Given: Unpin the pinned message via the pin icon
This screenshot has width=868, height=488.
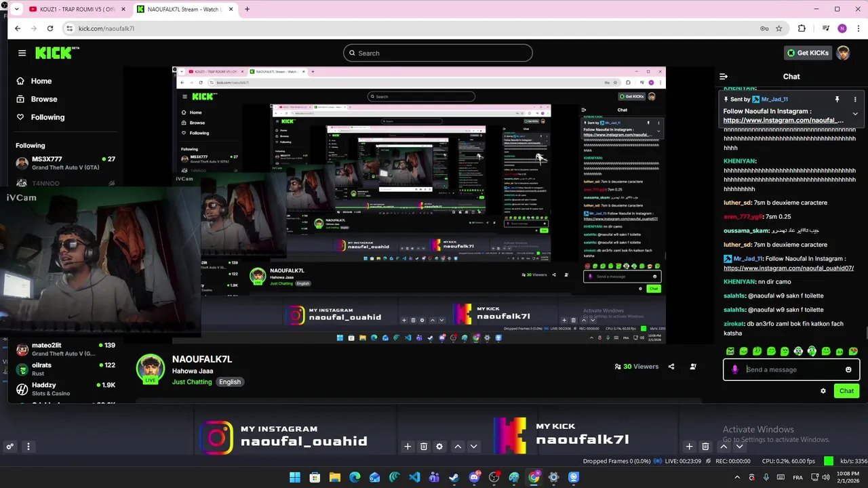Looking at the screenshot, I should click(x=837, y=99).
